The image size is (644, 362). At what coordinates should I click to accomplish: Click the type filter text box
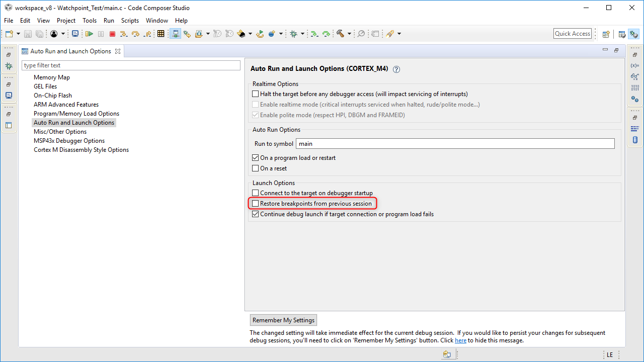click(x=131, y=65)
